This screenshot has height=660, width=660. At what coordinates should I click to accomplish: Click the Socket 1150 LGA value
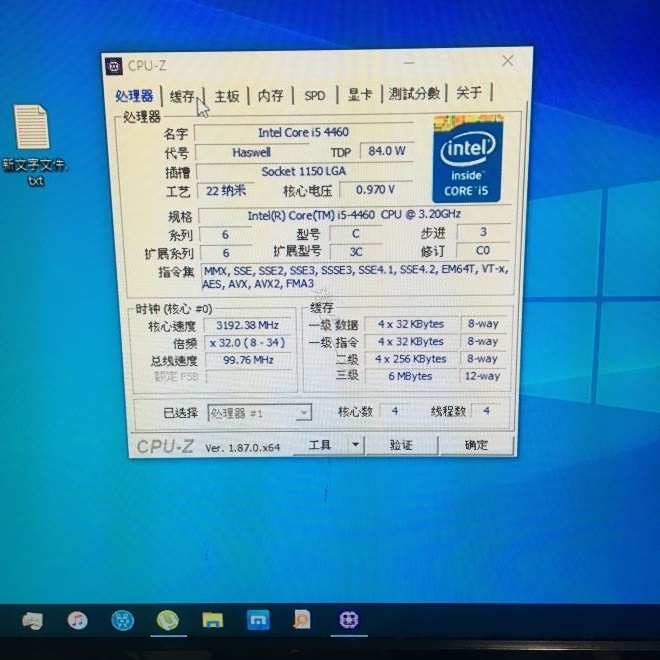point(303,171)
